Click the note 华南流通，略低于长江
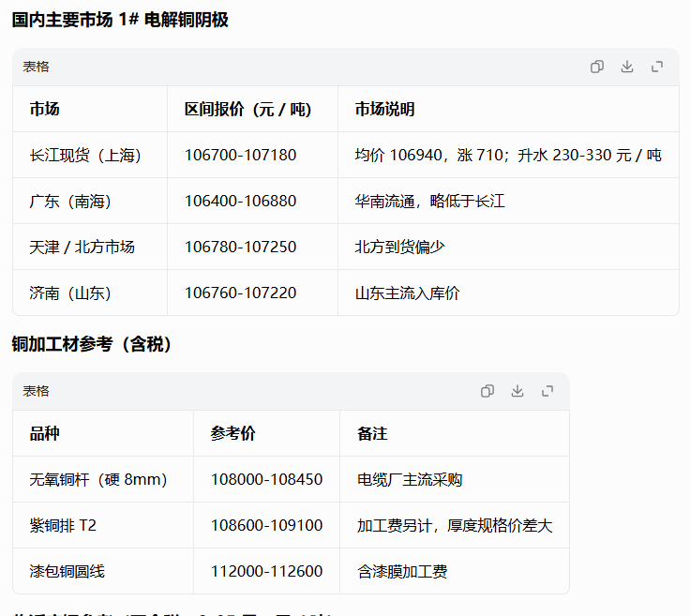The height and width of the screenshot is (616, 690). coord(430,201)
